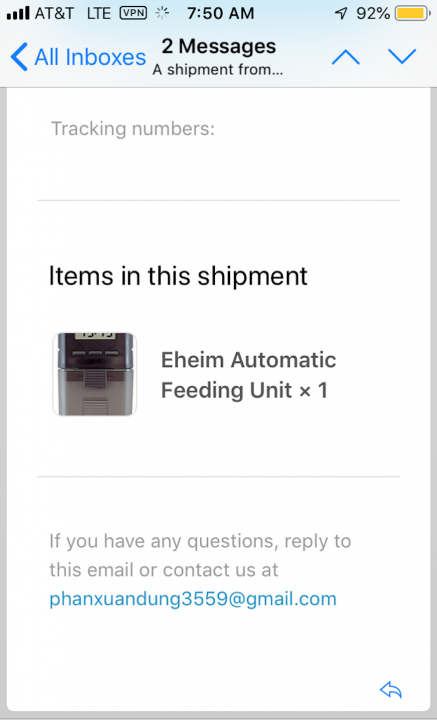Screen dimensions: 437x720
Task: Tap the location arrow status icon
Action: click(341, 13)
